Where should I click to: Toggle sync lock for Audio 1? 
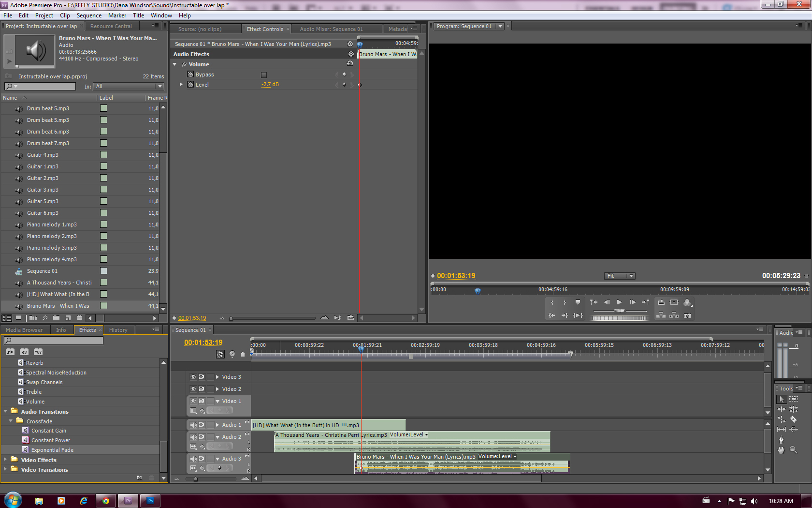(x=202, y=425)
